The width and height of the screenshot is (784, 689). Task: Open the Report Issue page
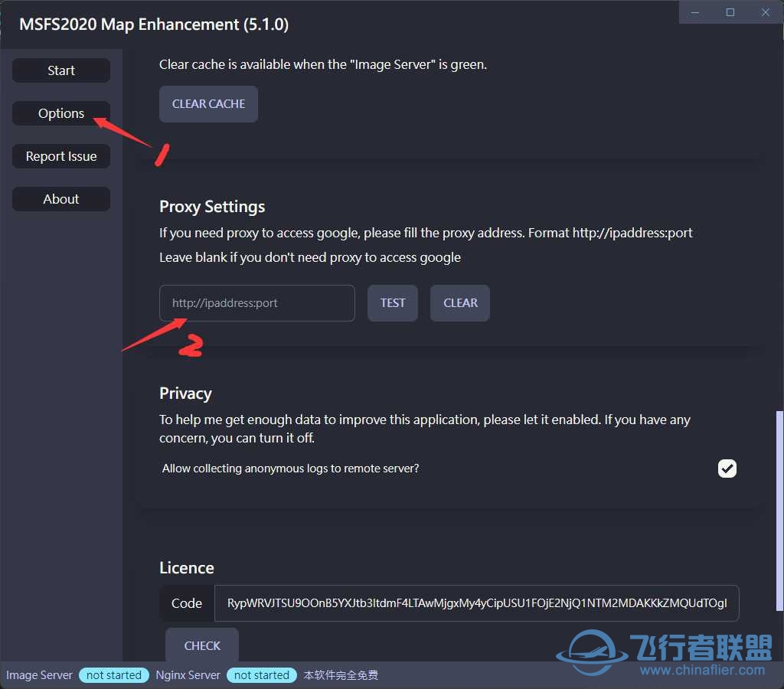pos(61,156)
